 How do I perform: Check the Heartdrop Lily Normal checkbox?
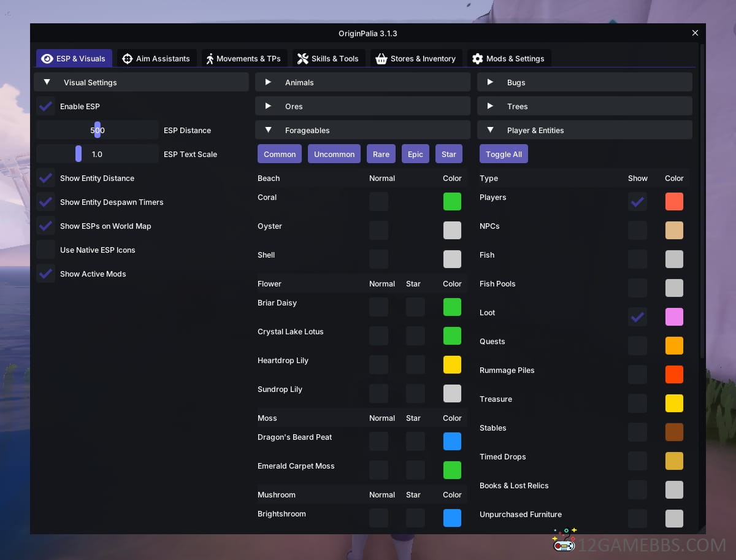378,364
